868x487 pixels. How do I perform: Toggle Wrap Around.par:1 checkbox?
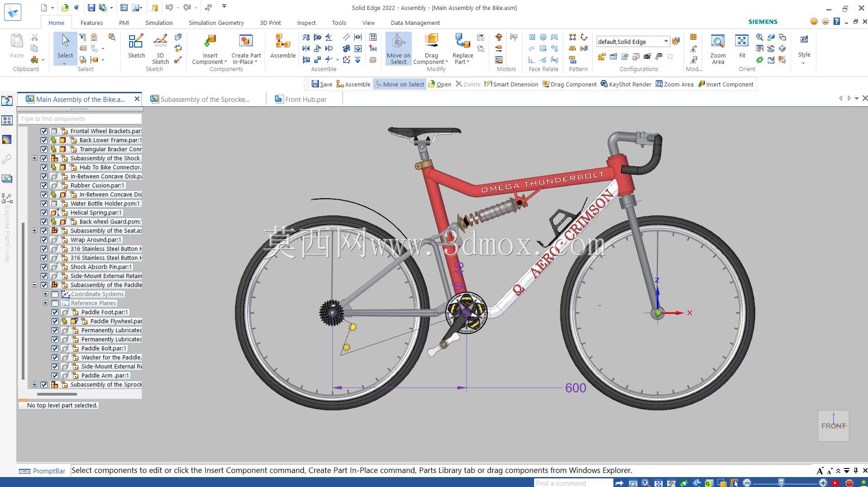click(x=44, y=240)
